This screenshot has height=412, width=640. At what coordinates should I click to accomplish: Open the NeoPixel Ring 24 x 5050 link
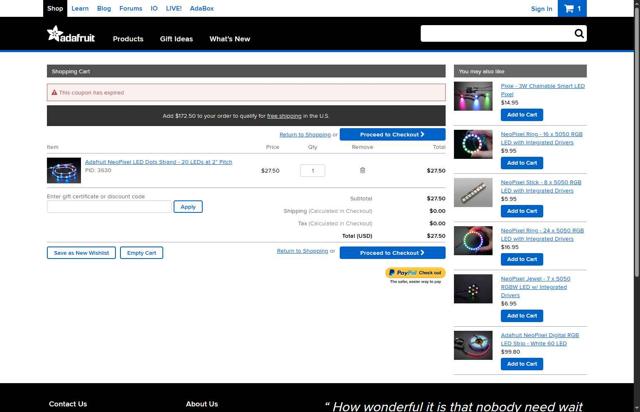[x=542, y=235]
